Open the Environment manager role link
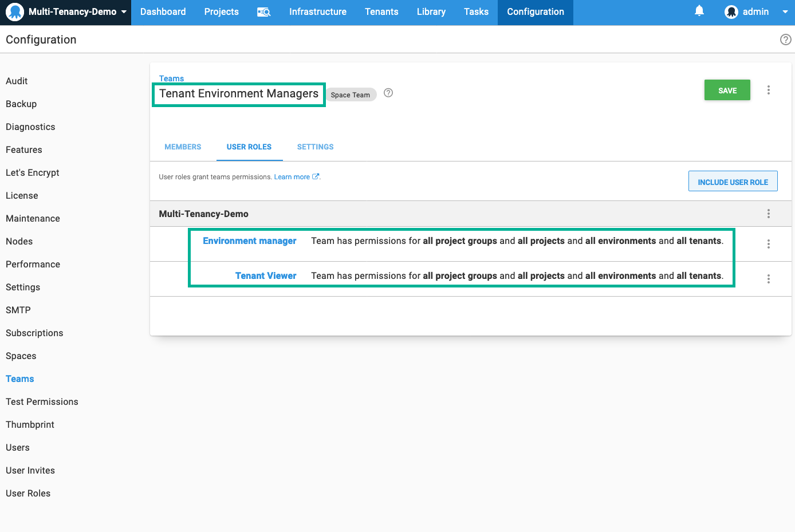795x532 pixels. (x=249, y=241)
